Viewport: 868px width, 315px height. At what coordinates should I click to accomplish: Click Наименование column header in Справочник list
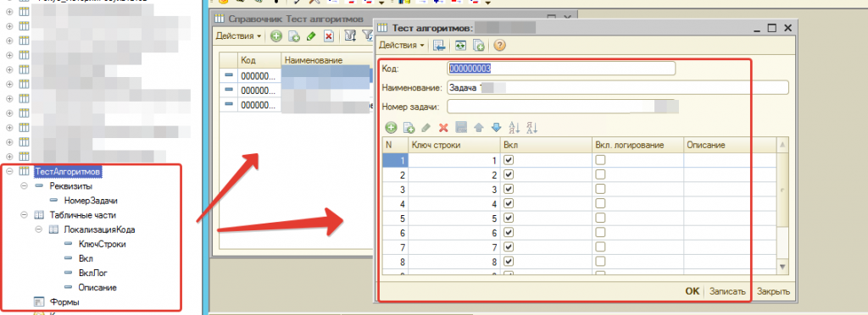(325, 60)
